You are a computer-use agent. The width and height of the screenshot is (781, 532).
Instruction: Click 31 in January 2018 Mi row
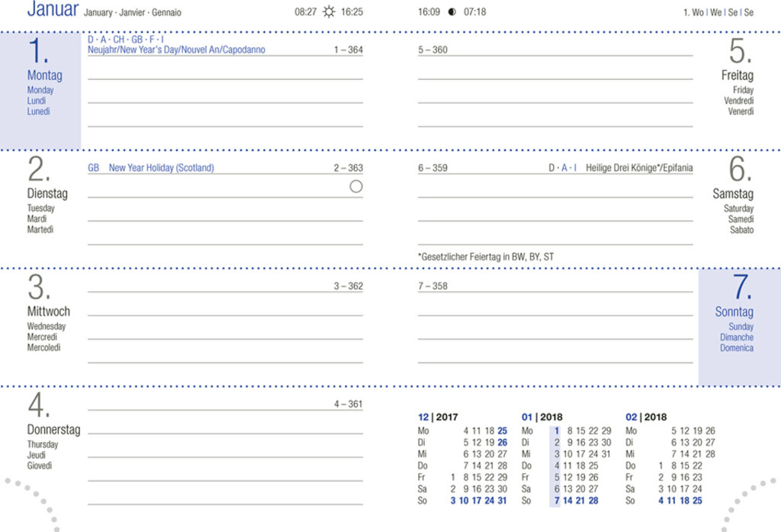(x=606, y=454)
